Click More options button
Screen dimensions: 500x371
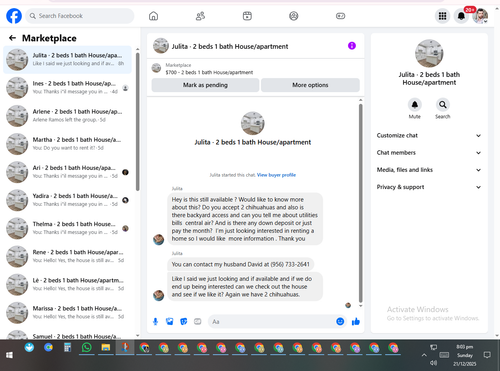[310, 85]
